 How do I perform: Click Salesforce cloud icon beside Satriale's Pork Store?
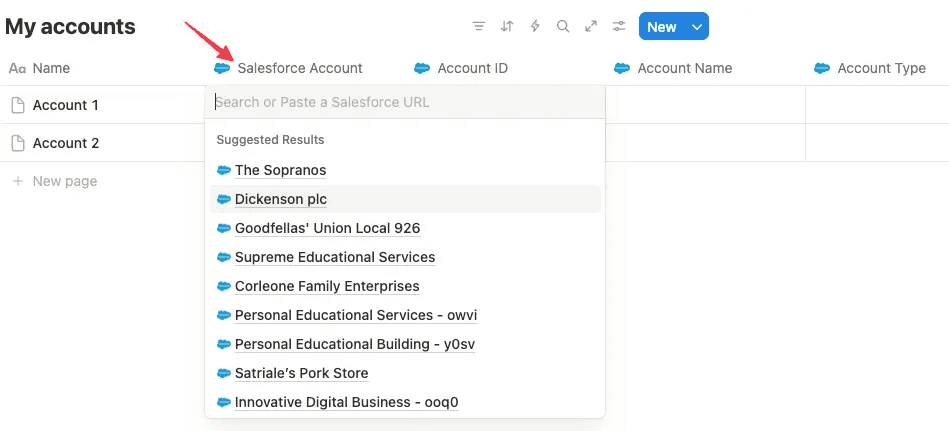224,373
